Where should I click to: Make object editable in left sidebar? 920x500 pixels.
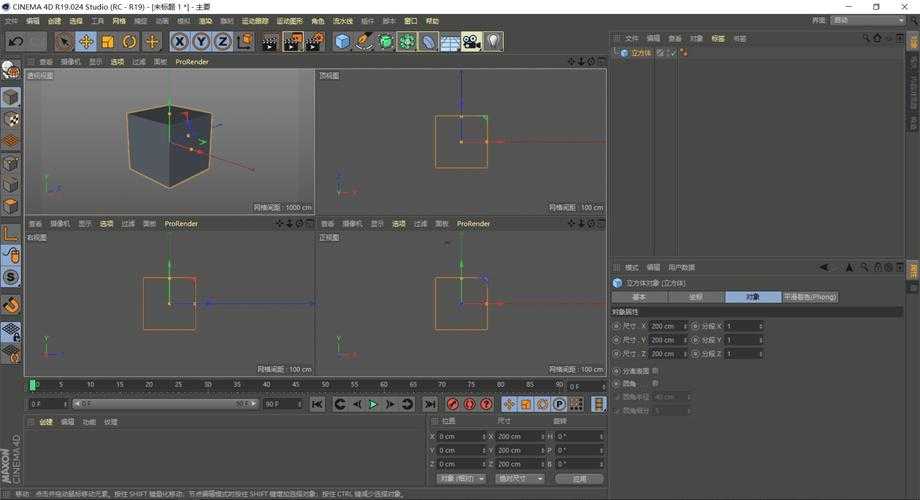click(x=11, y=70)
